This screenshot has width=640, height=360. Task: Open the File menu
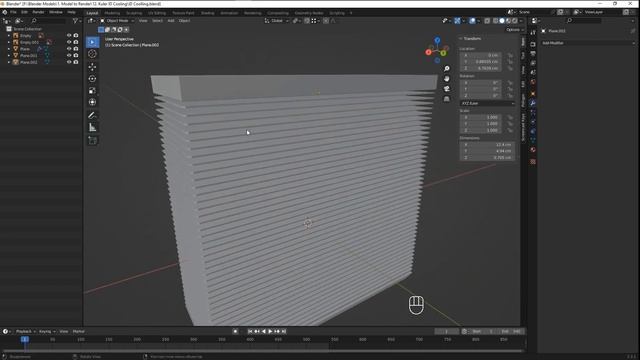pyautogui.click(x=13, y=12)
